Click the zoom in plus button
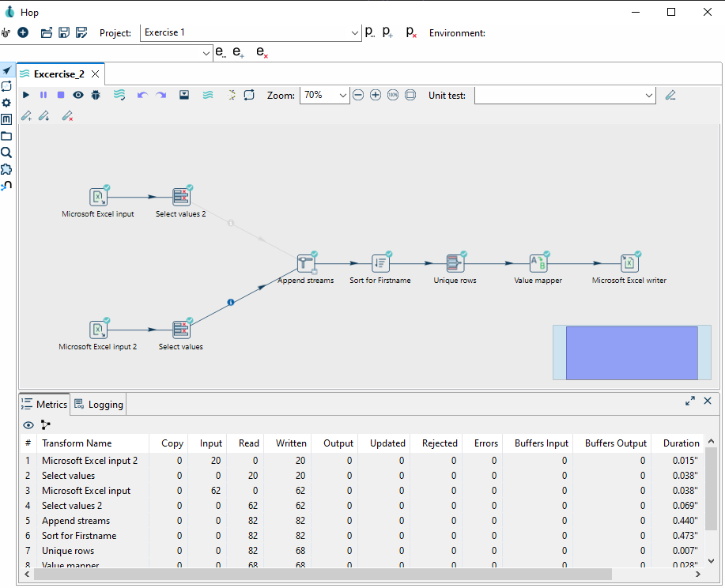This screenshot has width=725, height=588. click(376, 95)
